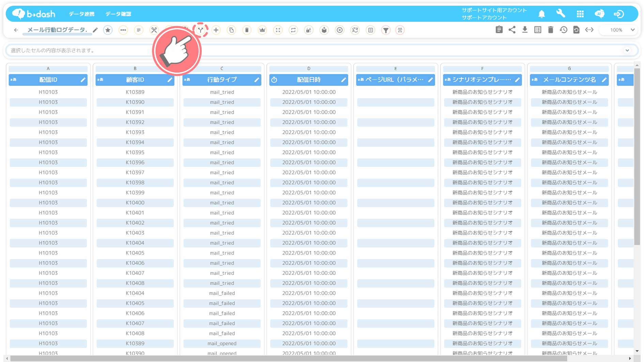Select column letter A header
This screenshot has height=362, width=644.
(48, 68)
